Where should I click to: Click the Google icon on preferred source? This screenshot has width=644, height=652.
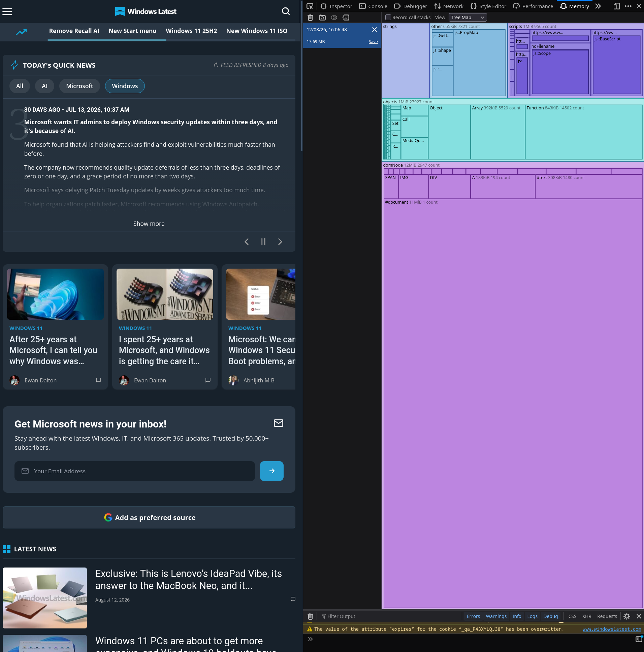tap(108, 517)
